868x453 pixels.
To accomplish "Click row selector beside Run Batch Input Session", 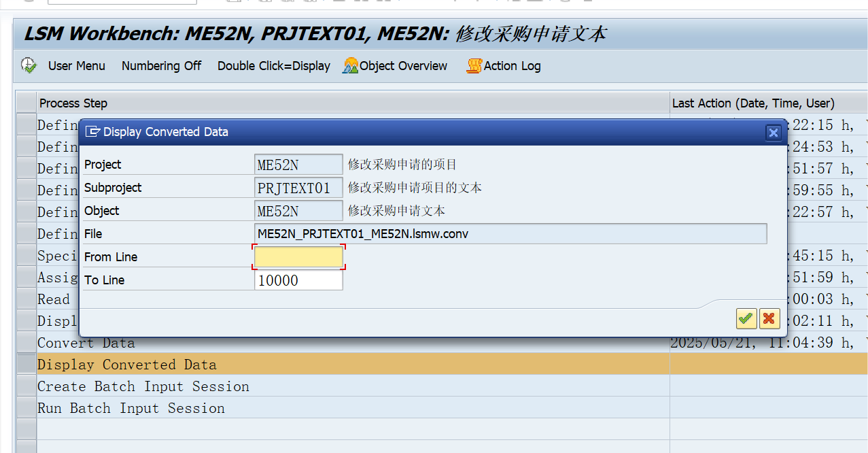I will [26, 407].
